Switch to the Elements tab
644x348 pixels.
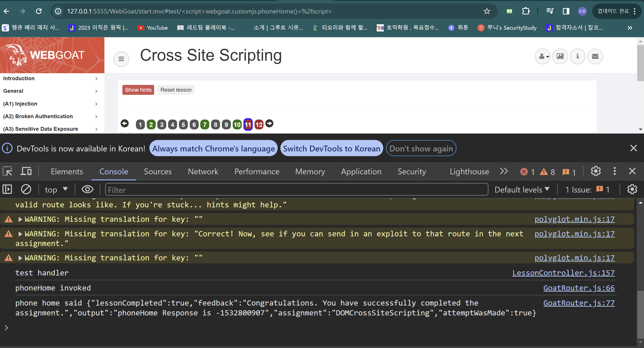tap(67, 171)
